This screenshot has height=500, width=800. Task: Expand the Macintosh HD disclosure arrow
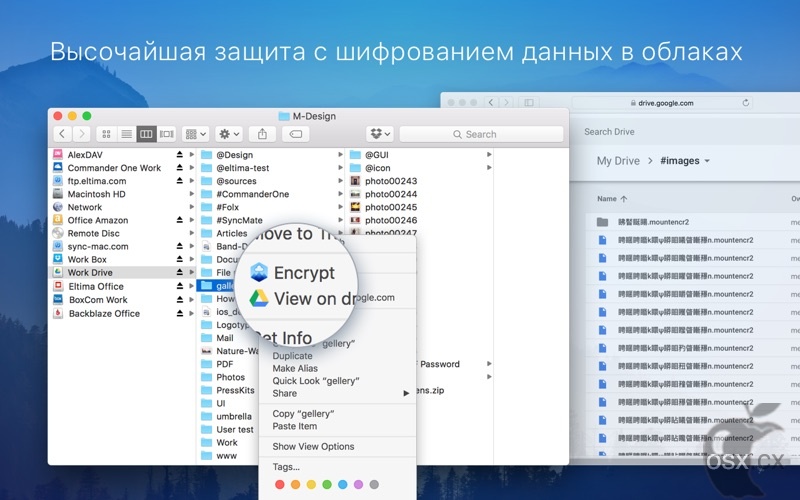click(x=192, y=194)
